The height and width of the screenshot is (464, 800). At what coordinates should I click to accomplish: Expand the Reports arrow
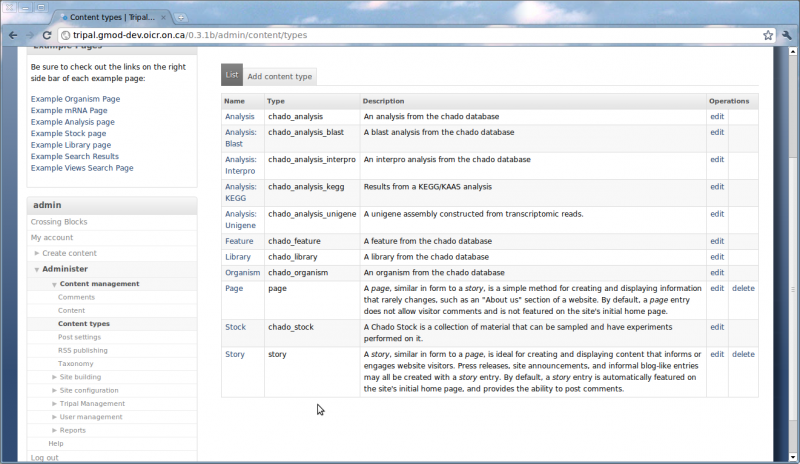point(54,430)
